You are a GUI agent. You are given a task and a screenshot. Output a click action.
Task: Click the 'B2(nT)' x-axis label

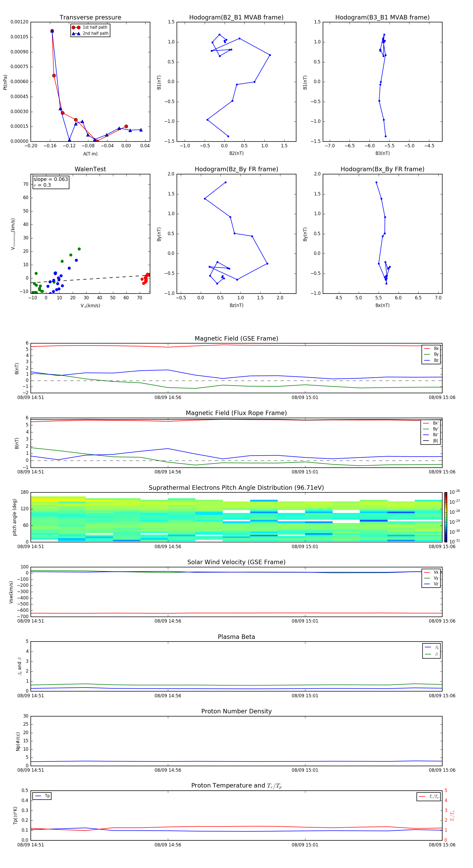tap(236, 153)
